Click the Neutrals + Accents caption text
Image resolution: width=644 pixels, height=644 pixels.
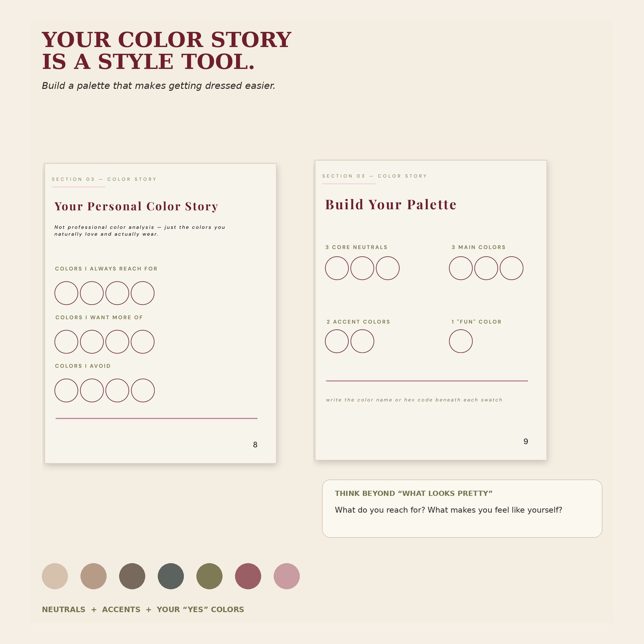click(143, 610)
